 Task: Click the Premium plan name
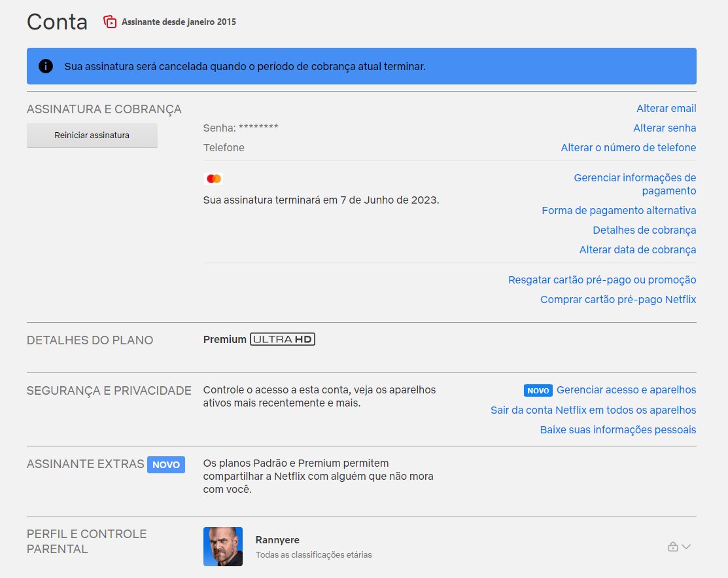pos(225,339)
